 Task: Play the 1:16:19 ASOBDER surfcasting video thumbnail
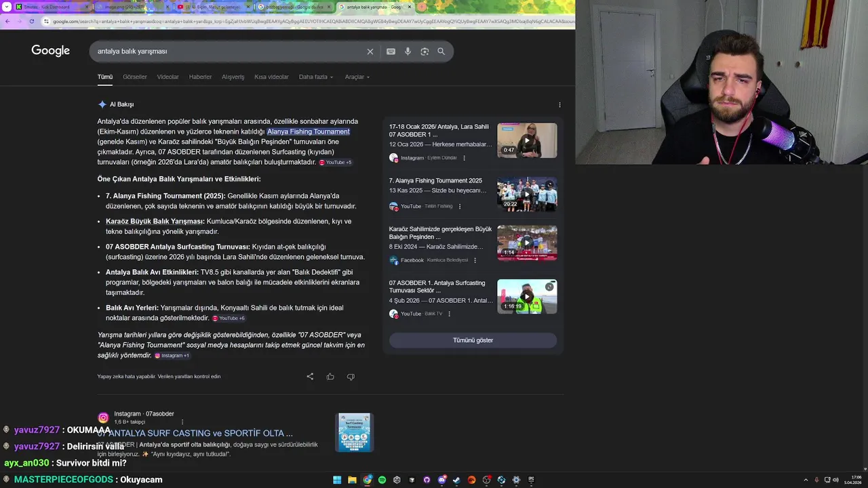(527, 296)
